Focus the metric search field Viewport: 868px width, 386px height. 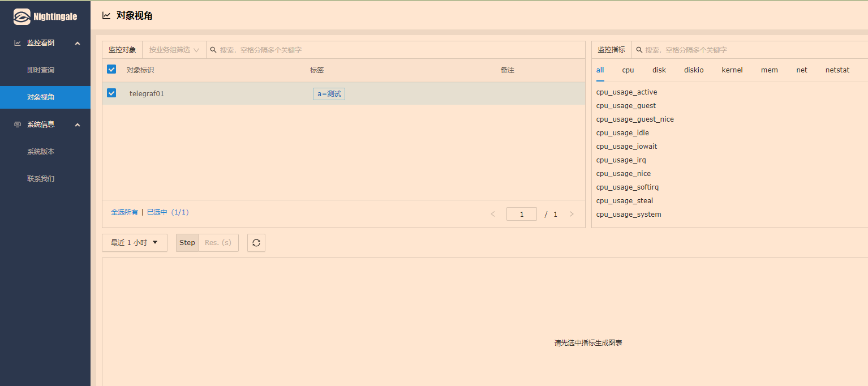[x=750, y=50]
